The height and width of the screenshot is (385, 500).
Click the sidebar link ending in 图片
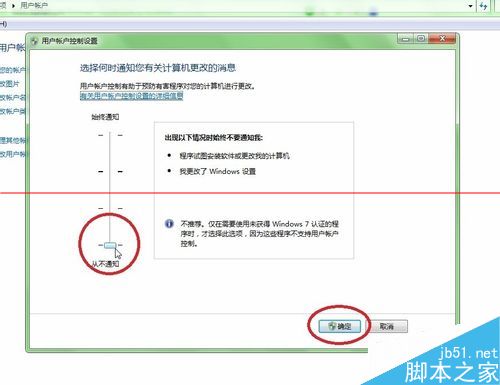tap(10, 84)
